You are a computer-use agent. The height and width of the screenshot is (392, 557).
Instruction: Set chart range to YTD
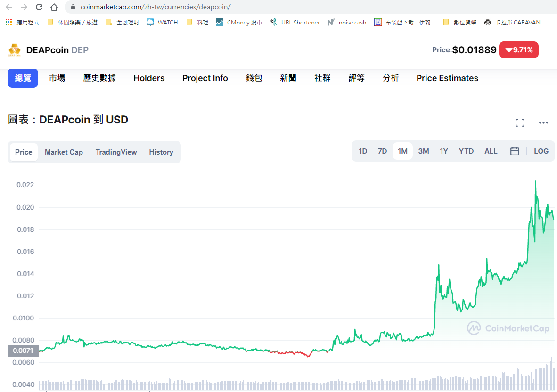click(466, 151)
